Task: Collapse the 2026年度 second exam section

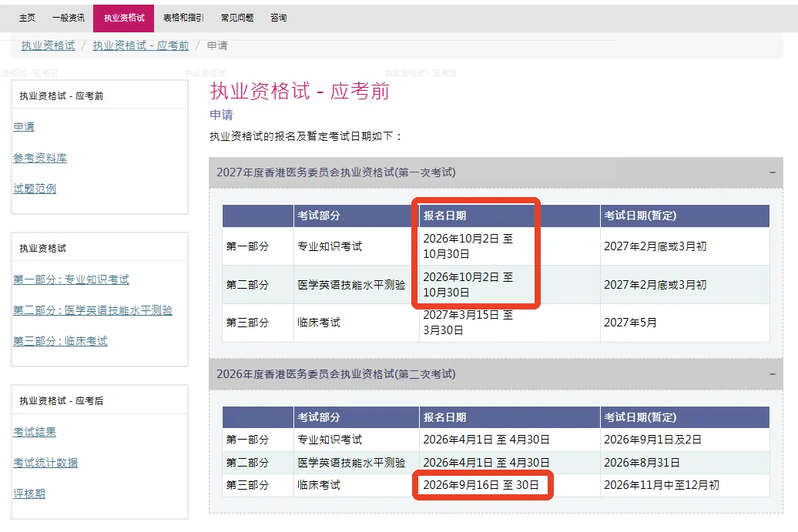Action: tap(772, 374)
